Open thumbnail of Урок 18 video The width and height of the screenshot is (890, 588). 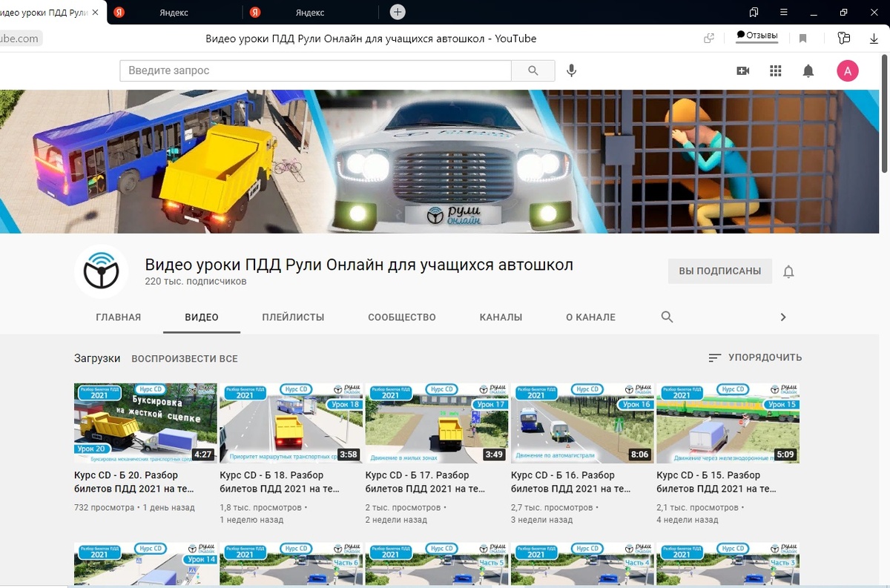tap(291, 423)
